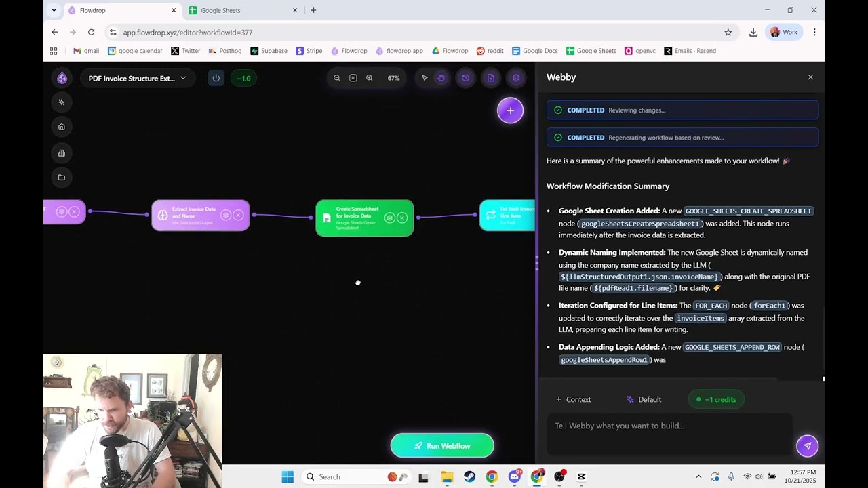Open File Explorer from taskbar
This screenshot has height=488, width=868.
(x=446, y=476)
